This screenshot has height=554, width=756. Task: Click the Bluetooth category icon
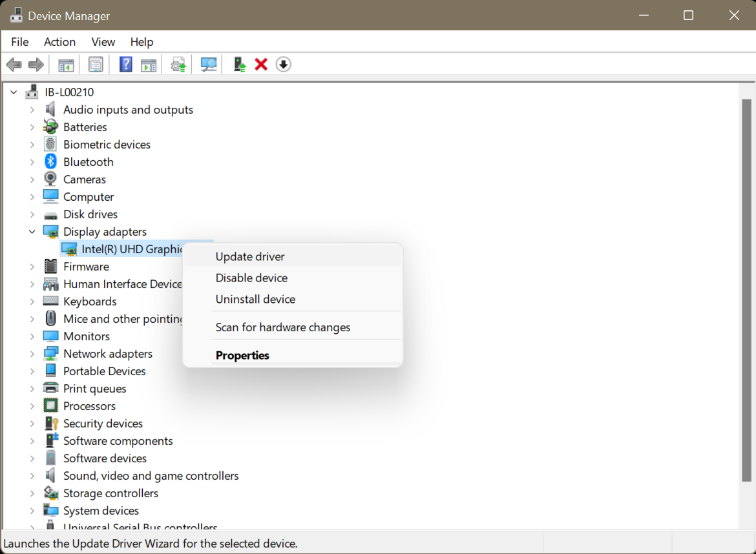[x=50, y=161]
